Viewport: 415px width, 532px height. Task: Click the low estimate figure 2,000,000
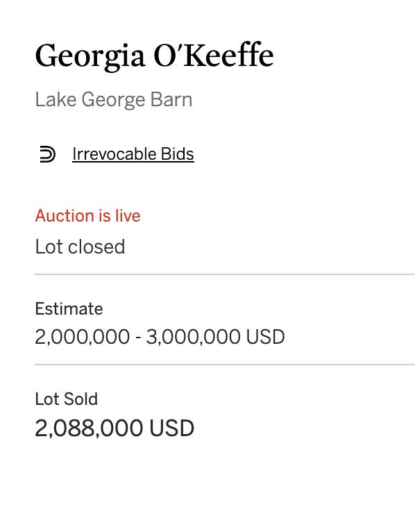point(83,337)
